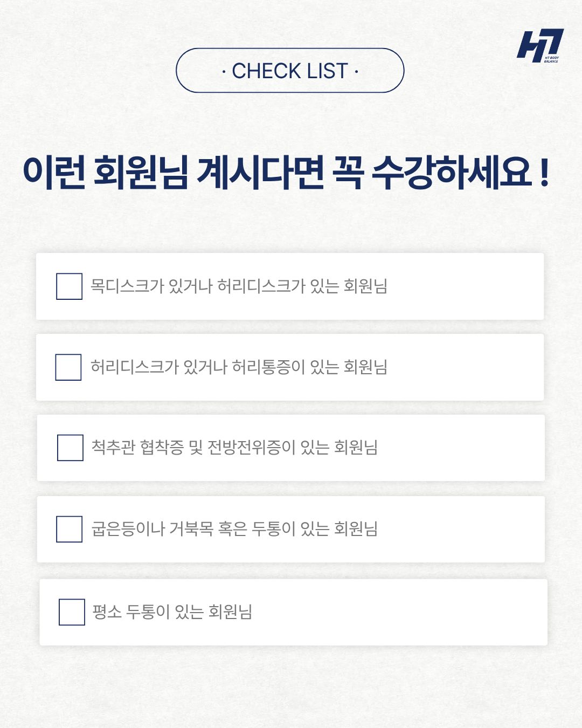
Task: Click the H7 Body Balance logo
Action: click(539, 46)
